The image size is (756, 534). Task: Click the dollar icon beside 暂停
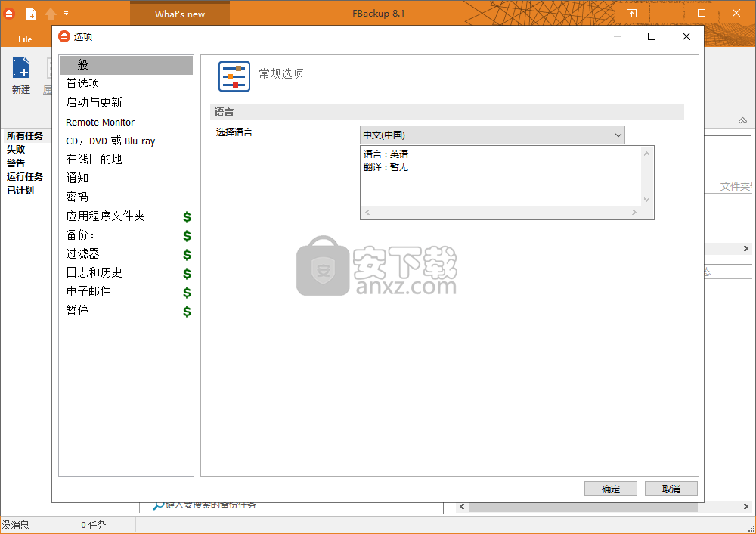tap(187, 312)
